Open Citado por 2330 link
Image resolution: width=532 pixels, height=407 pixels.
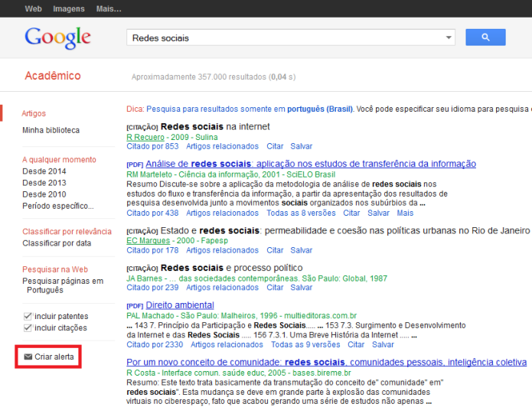point(155,344)
